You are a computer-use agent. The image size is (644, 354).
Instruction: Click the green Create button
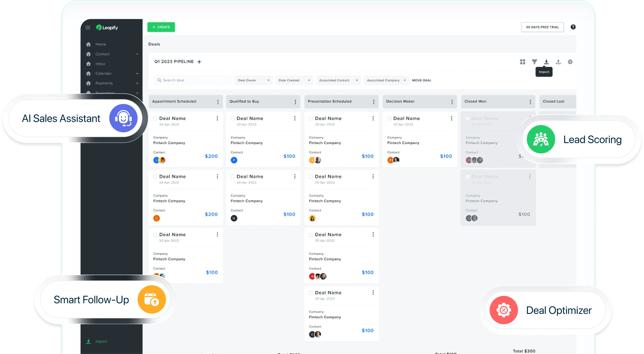click(x=161, y=27)
